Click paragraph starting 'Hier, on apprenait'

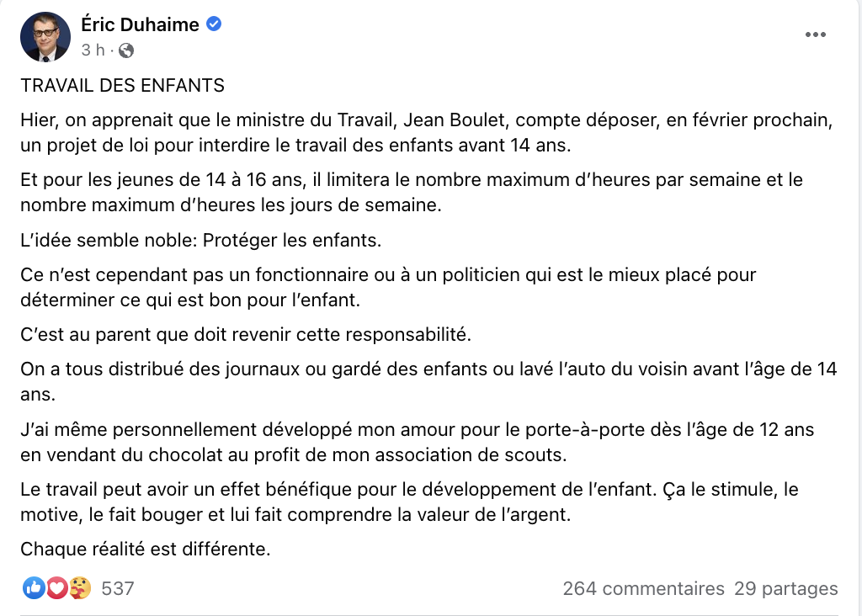(x=427, y=132)
